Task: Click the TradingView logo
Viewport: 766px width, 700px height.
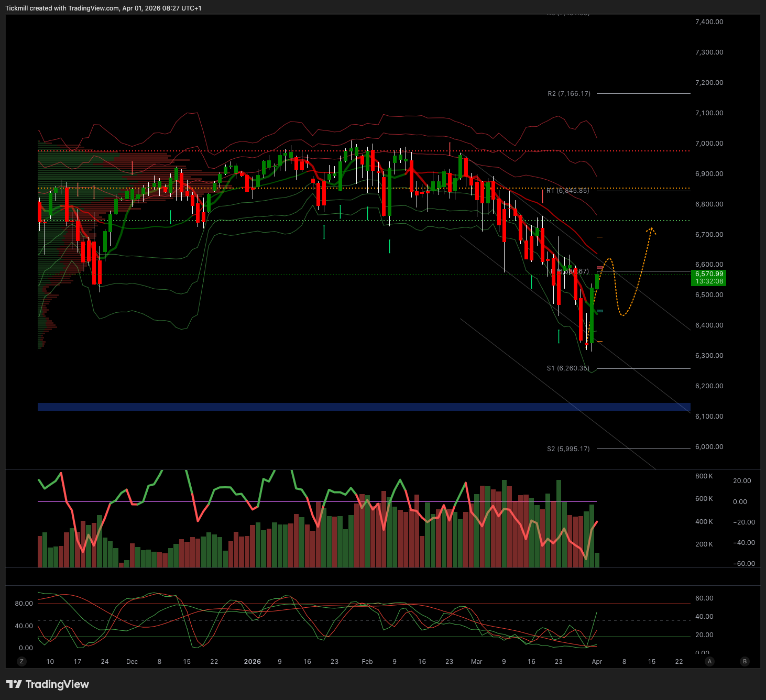Action: pos(48,684)
